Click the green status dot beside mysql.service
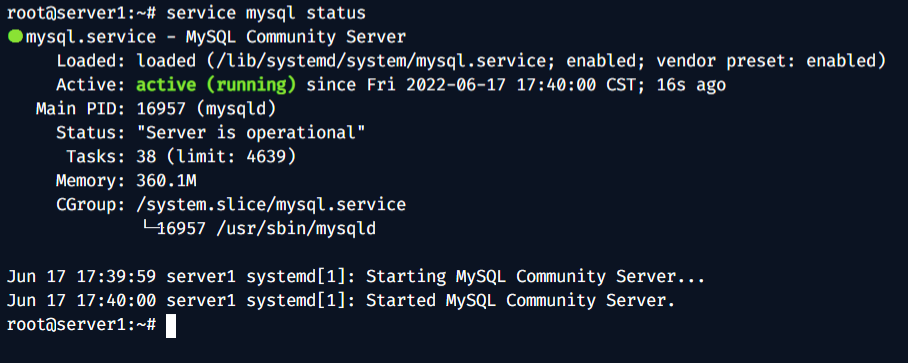The height and width of the screenshot is (363, 908). click(15, 37)
